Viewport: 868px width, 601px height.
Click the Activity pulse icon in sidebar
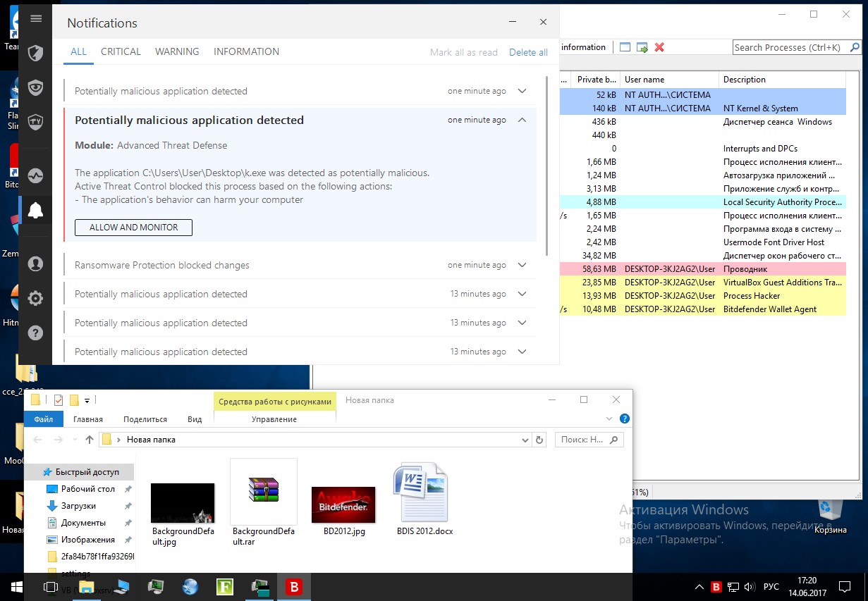coord(35,175)
